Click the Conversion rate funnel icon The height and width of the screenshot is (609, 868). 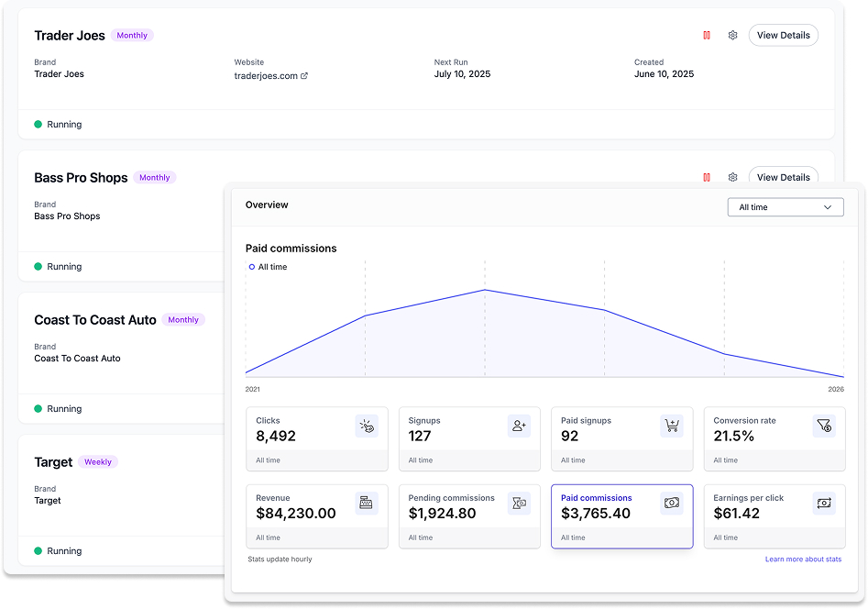(824, 426)
